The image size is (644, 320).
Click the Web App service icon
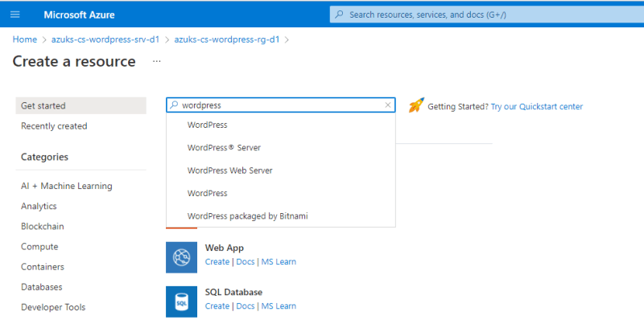click(x=182, y=257)
